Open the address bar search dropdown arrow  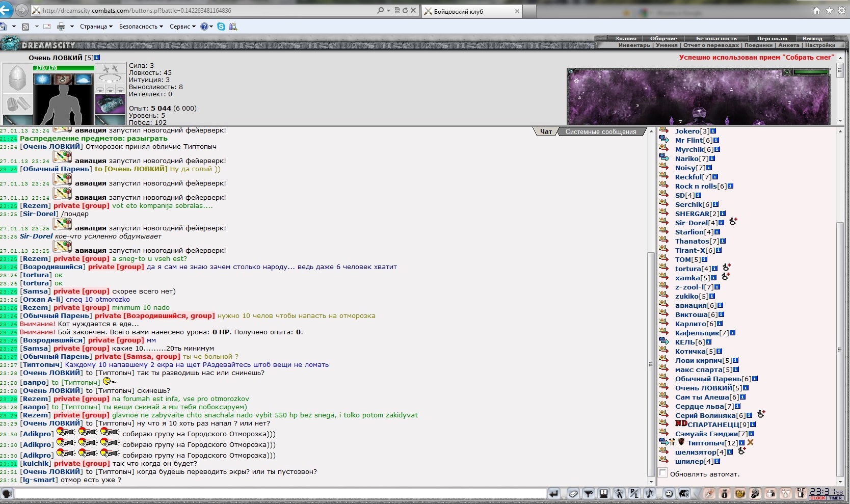[388, 10]
